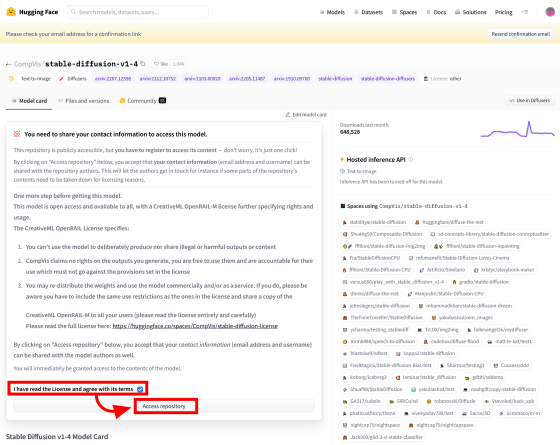This screenshot has height=445, width=560.
Task: Select the Text-to-Image tag
Action: [x=30, y=79]
